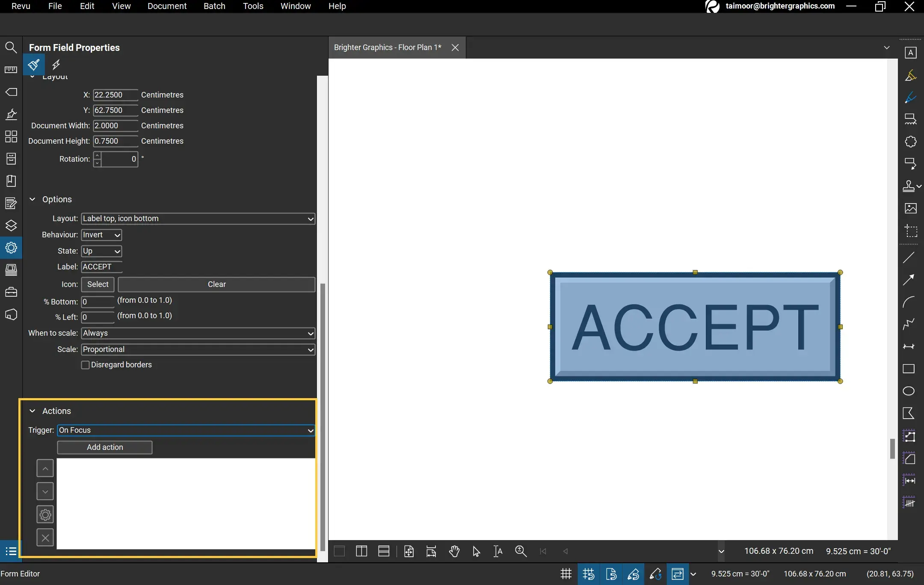Click the properties panel vertical scrollbar
The image size is (924, 585).
(323, 417)
